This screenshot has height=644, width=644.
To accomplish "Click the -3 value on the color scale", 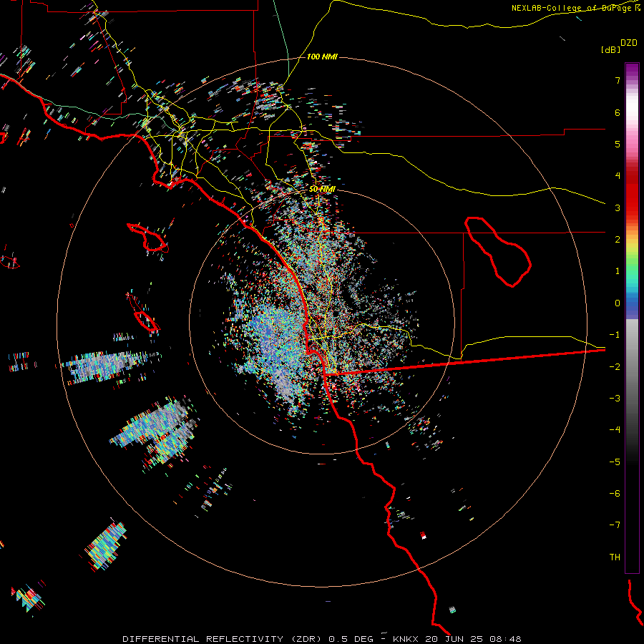I will point(615,398).
